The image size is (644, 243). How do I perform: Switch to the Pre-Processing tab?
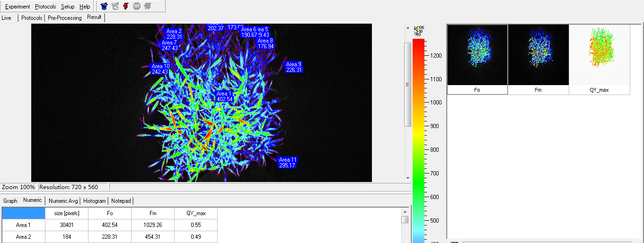[65, 18]
